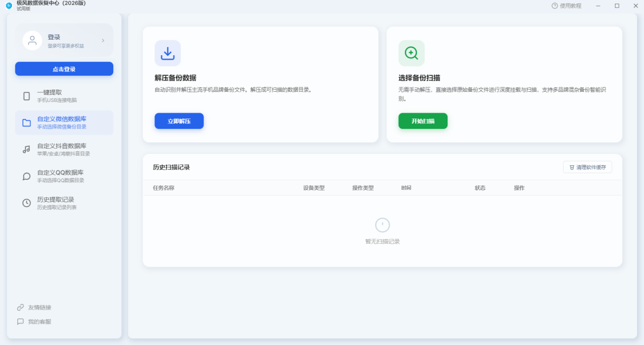
Task: Open 友情链接 link
Action: click(40, 307)
